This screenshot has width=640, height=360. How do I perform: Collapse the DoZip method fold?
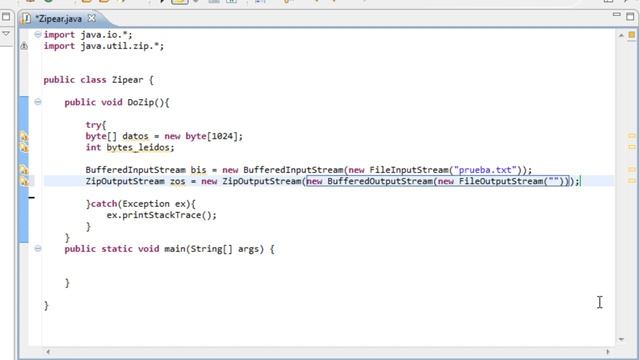click(x=38, y=102)
